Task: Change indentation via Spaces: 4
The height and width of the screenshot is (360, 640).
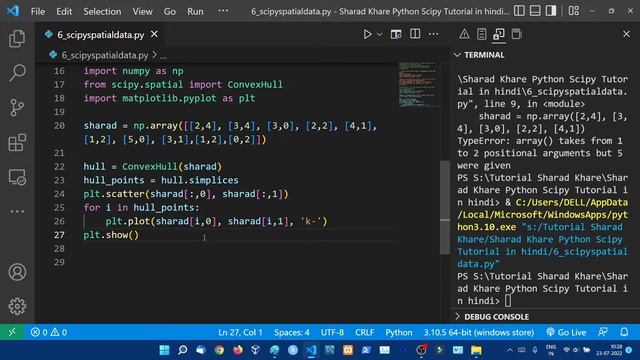Action: point(291,332)
